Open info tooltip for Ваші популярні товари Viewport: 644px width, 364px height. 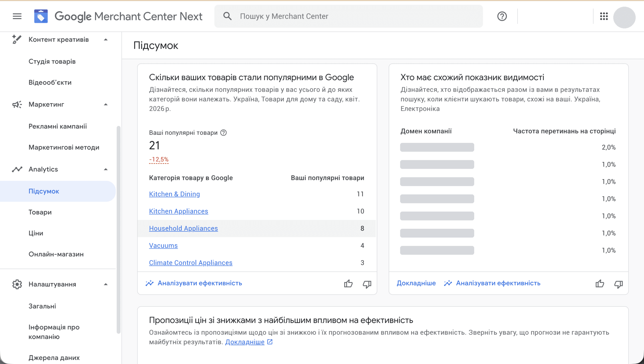tap(223, 133)
